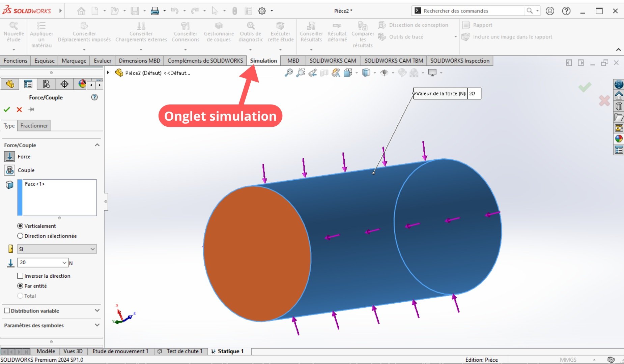Collapse the ribbon with the up chevron
Image resolution: width=624 pixels, height=364 pixels.
click(x=618, y=50)
